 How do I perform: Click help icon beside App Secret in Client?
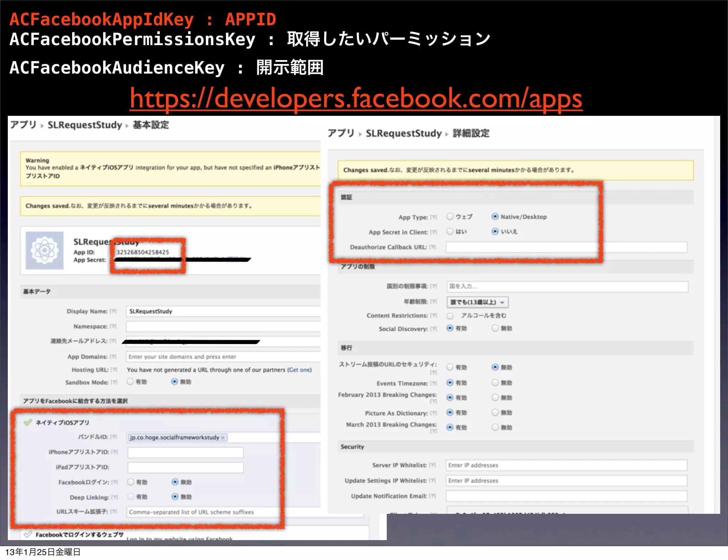click(x=433, y=232)
